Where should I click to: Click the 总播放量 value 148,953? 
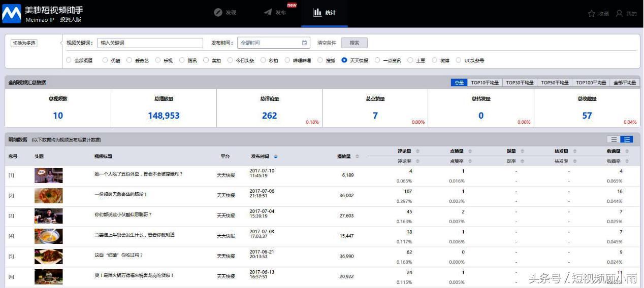[164, 116]
